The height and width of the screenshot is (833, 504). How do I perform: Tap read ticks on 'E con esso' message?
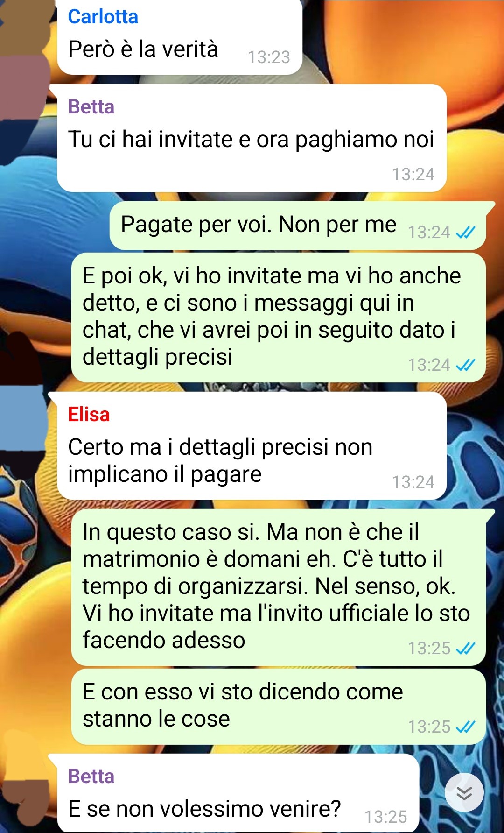coord(465,727)
